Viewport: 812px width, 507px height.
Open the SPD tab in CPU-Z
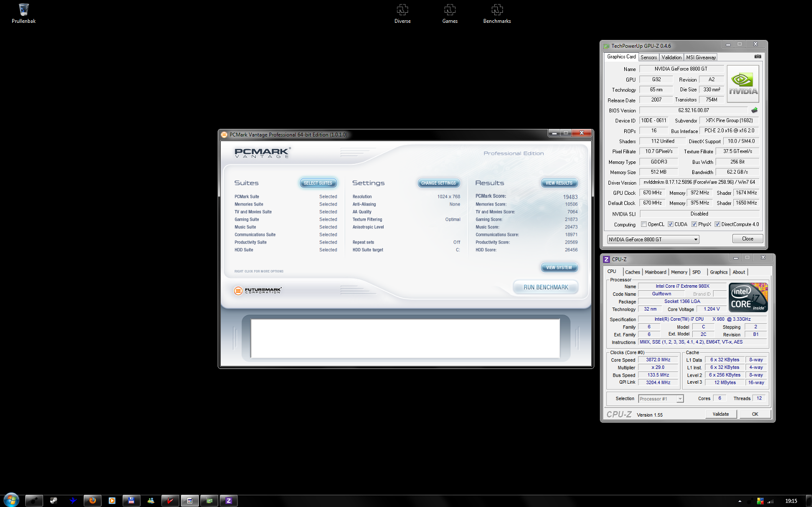point(697,272)
